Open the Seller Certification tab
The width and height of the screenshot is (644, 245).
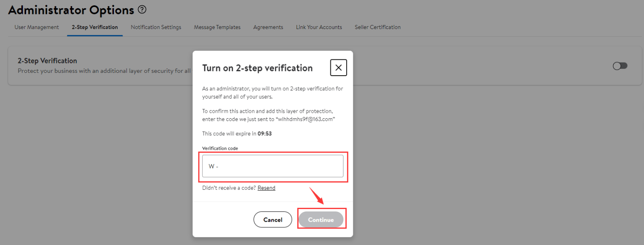pyautogui.click(x=378, y=27)
